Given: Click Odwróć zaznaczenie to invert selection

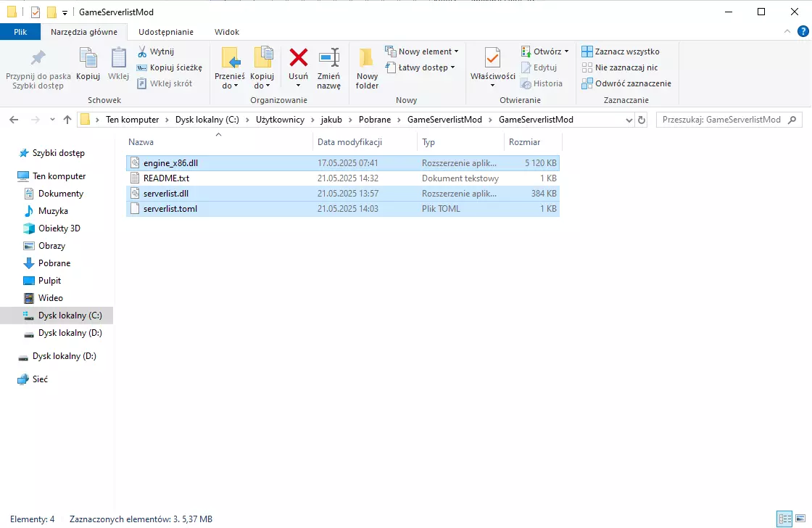Looking at the screenshot, I should 626,83.
